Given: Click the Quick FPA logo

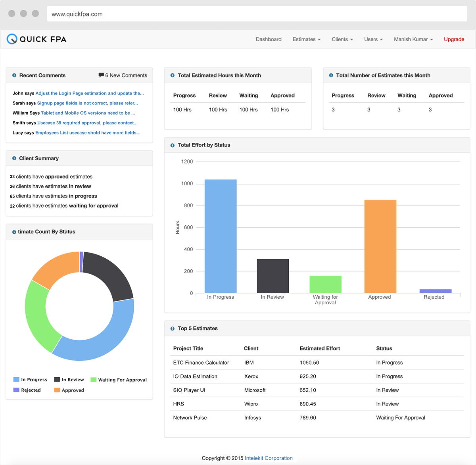Looking at the screenshot, I should point(36,39).
